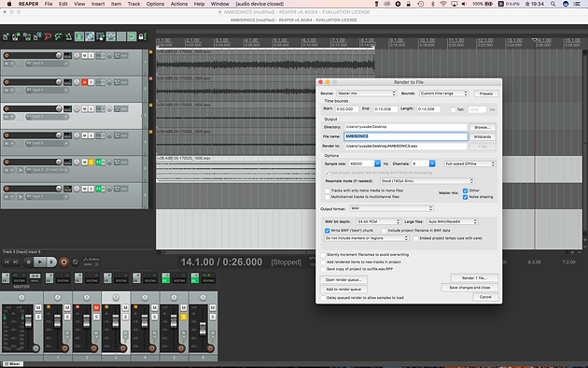Open the Output format WAV dropdown
This screenshot has height=368, width=588.
[x=391, y=208]
